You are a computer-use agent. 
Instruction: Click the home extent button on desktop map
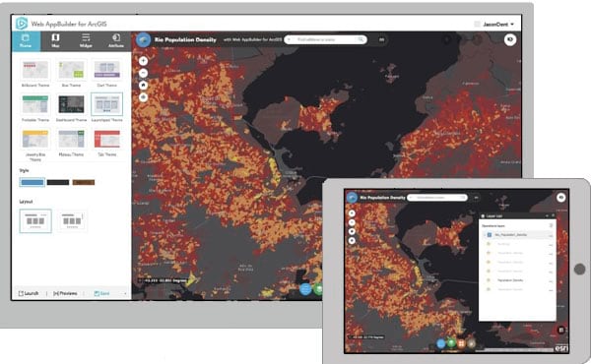pos(143,86)
